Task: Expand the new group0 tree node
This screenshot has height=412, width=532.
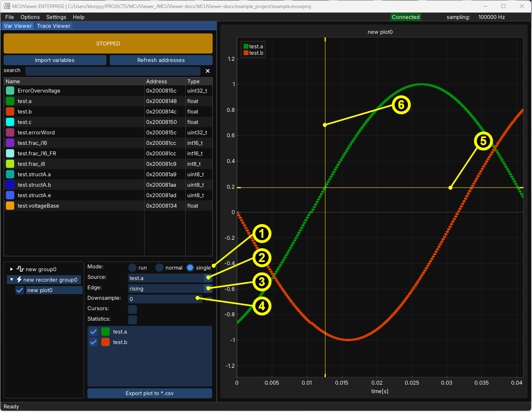Action: [x=12, y=269]
